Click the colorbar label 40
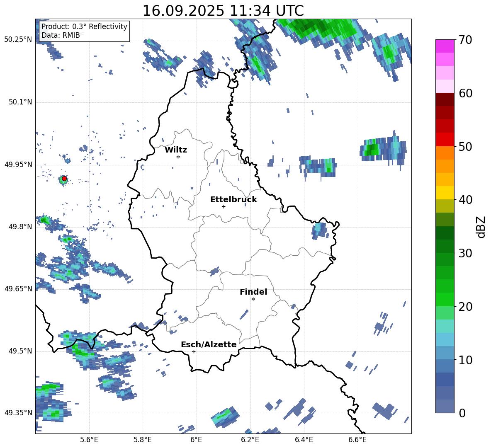Image resolution: width=491 pixels, height=448 pixels. pyautogui.click(x=465, y=200)
